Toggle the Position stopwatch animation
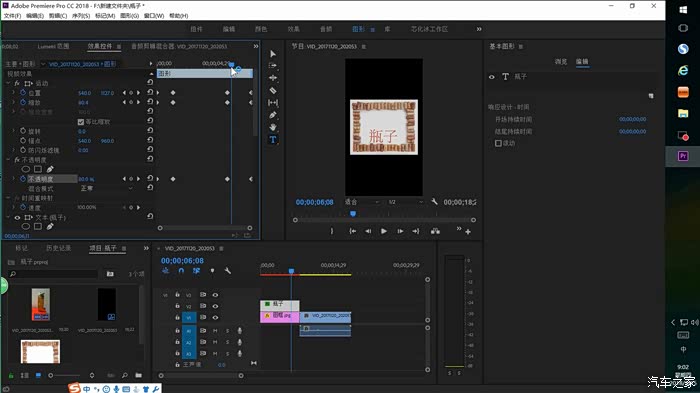This screenshot has width=700, height=393. [23, 92]
